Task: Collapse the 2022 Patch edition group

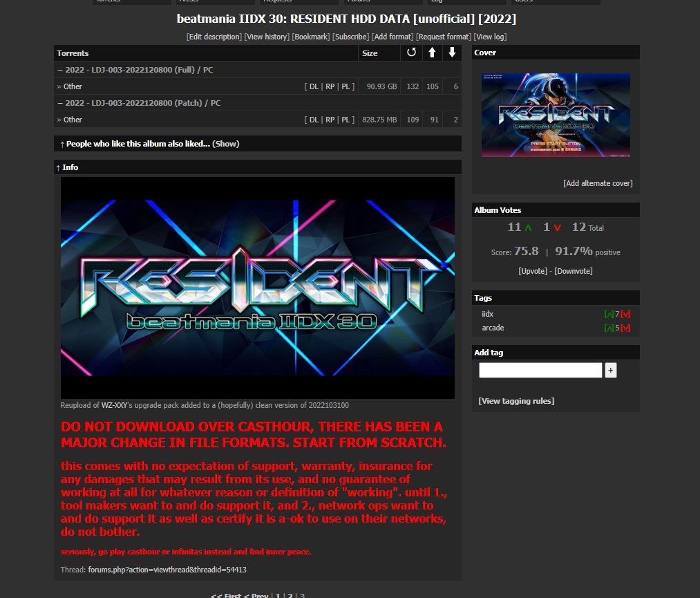Action: (59, 103)
